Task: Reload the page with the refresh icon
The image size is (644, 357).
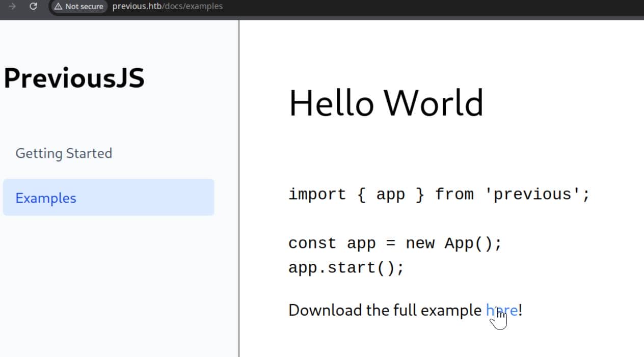Action: [33, 7]
